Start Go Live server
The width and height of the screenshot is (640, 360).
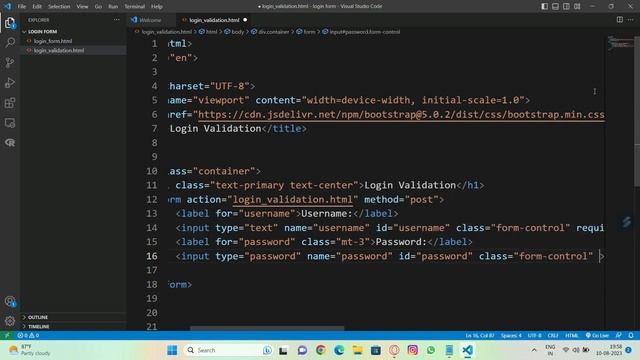597,335
